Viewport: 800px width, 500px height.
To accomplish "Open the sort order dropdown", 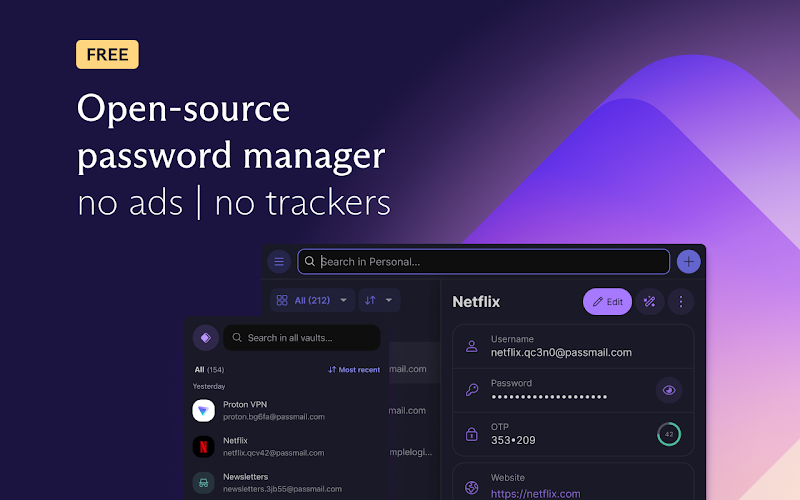I will [x=379, y=301].
